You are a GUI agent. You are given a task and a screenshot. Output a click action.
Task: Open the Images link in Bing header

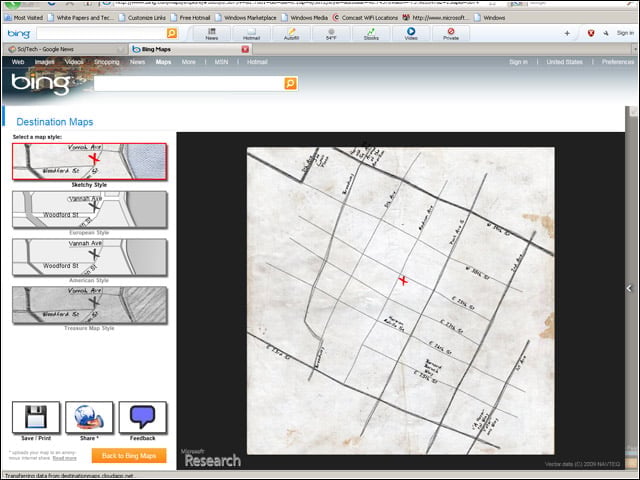(x=44, y=62)
